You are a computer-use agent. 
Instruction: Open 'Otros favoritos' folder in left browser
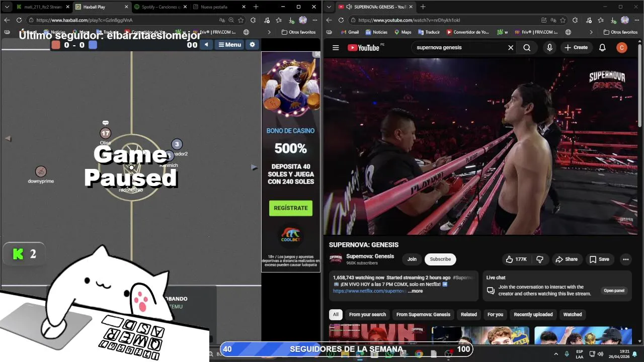coord(298,32)
